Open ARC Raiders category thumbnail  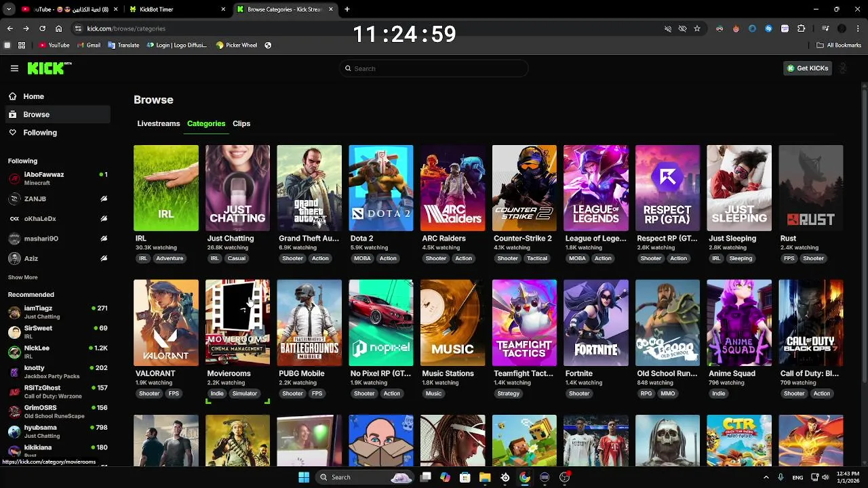pyautogui.click(x=452, y=188)
